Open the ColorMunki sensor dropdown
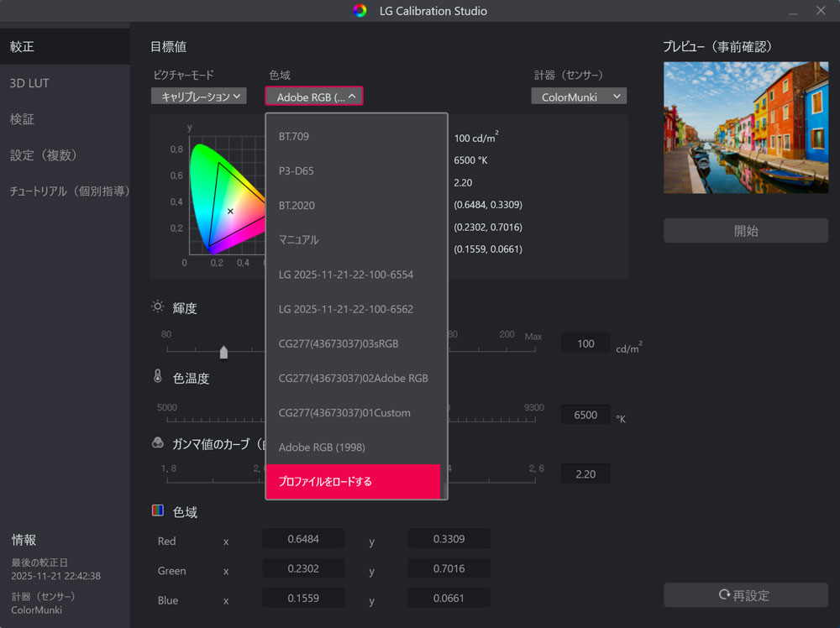This screenshot has height=628, width=840. pyautogui.click(x=579, y=97)
